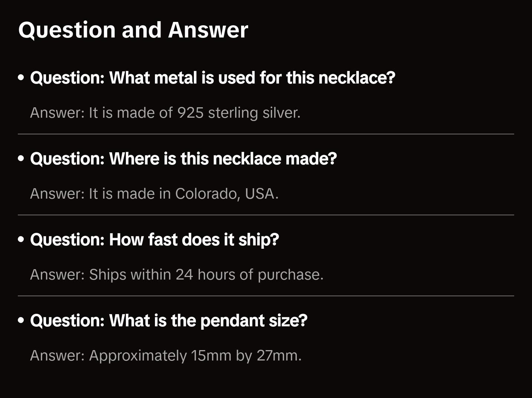Click the divider below the sterling silver answer
Screen dimensions: 532x398
tap(266, 134)
